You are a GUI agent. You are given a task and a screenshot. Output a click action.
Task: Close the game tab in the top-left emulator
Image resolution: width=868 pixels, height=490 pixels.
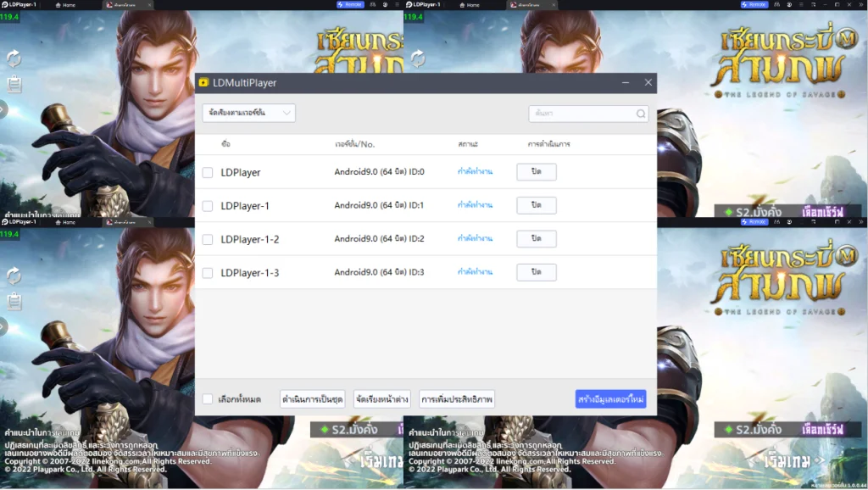(x=149, y=5)
